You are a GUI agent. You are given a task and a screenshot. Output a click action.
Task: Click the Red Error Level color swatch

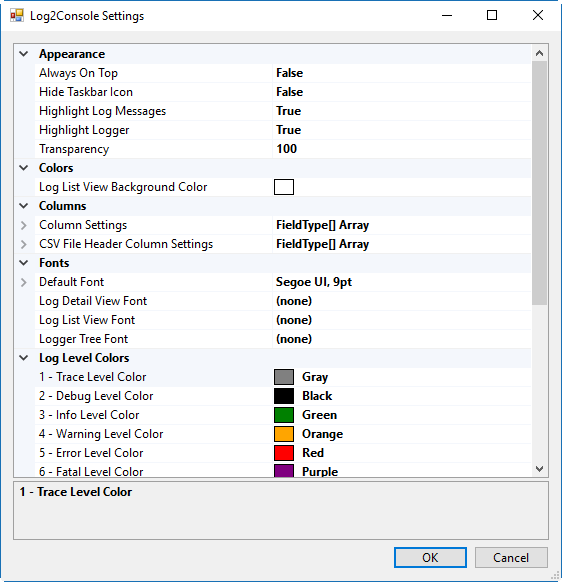284,453
